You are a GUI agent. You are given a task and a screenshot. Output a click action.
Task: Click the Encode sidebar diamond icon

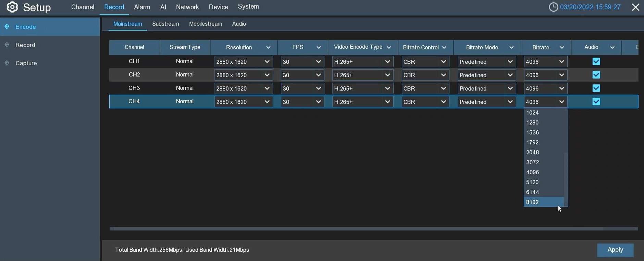(x=7, y=26)
